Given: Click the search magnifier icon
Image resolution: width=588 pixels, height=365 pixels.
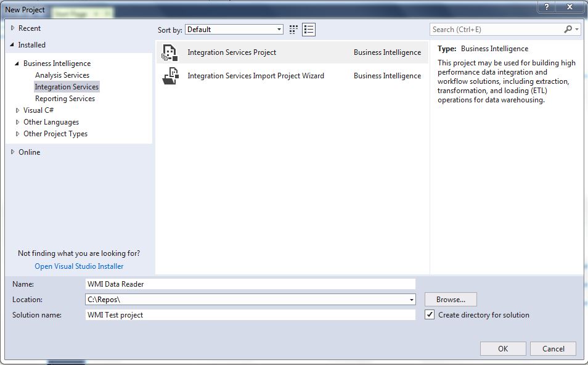Looking at the screenshot, I should pos(568,29).
